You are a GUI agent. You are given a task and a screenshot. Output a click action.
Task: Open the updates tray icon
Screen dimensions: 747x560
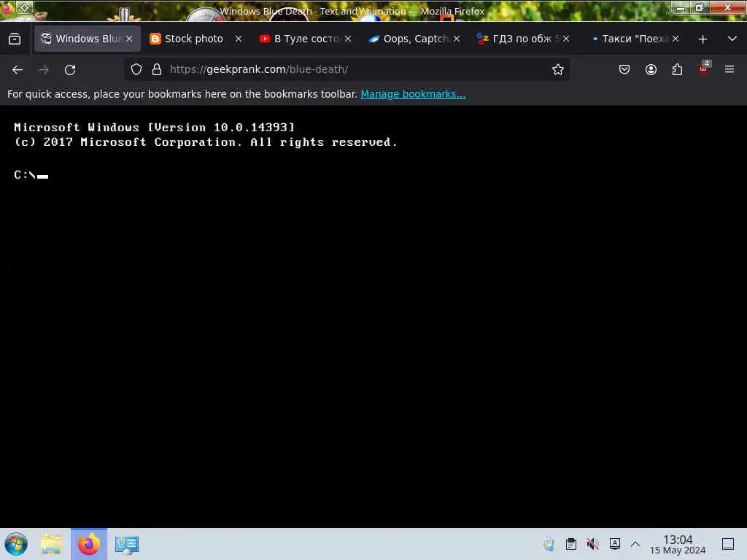click(x=549, y=544)
